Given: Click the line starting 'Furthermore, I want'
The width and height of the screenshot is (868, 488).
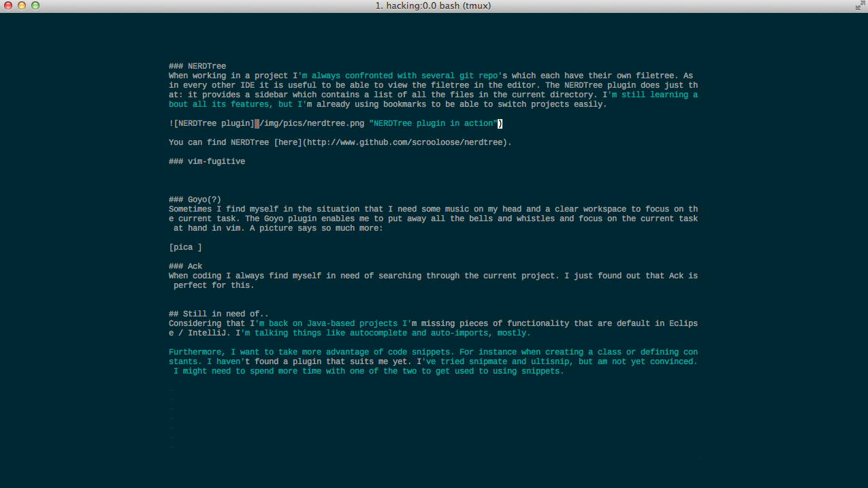Looking at the screenshot, I should point(433,352).
